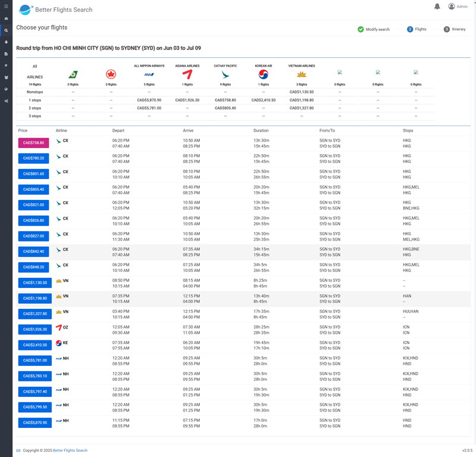This screenshot has width=476, height=457.
Task: Open the users group sidebar icon
Action: [6, 77]
